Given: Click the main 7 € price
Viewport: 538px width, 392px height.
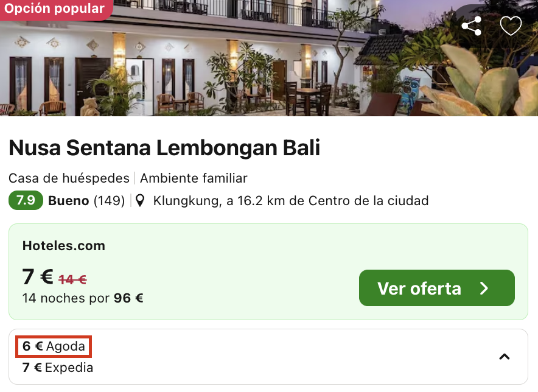Looking at the screenshot, I should (38, 277).
